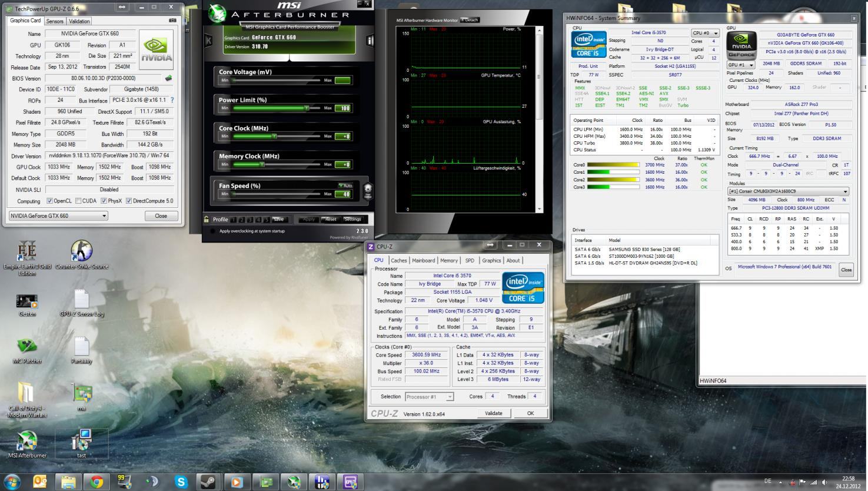Screen dimensions: 868x491
Task: Open the About tab in CPU-Z
Action: pyautogui.click(x=513, y=260)
